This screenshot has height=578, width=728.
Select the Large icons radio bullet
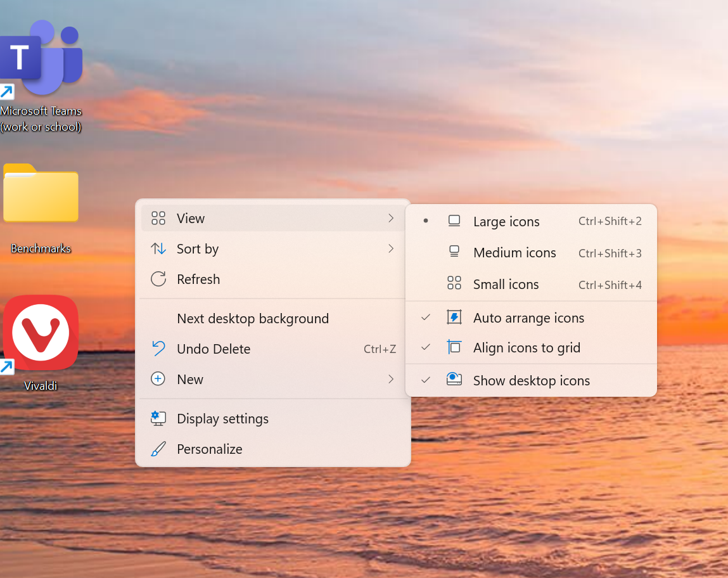[426, 221]
